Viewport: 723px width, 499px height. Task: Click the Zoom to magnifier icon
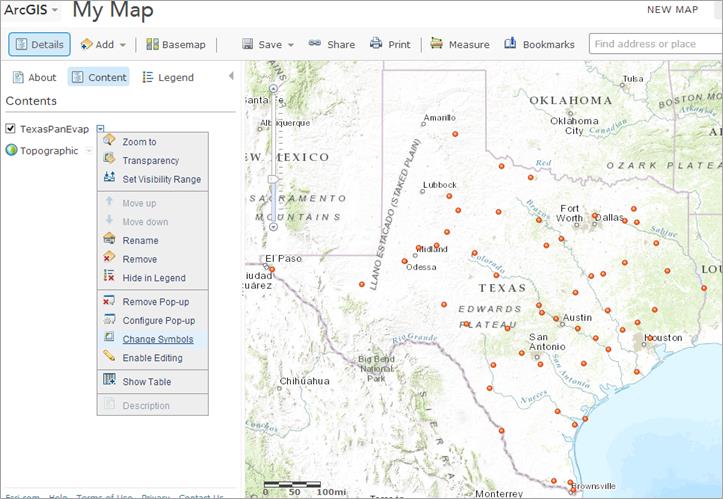click(110, 141)
